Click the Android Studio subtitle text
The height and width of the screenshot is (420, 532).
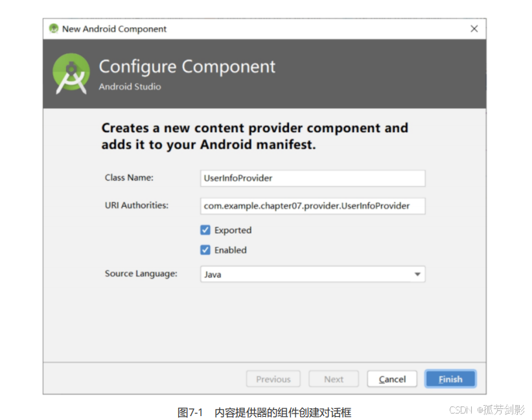(130, 86)
